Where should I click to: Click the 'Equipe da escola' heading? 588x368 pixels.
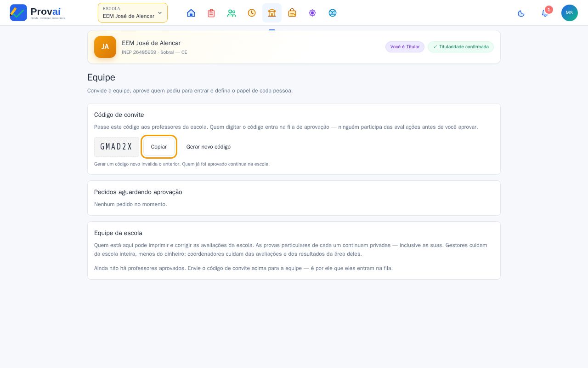[118, 233]
